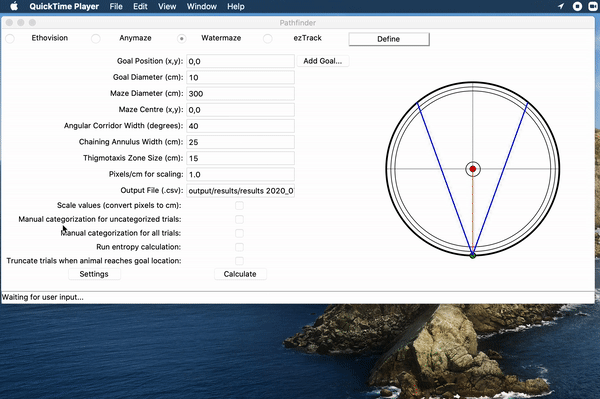The width and height of the screenshot is (600, 399).
Task: Open the File menu
Action: point(116,7)
